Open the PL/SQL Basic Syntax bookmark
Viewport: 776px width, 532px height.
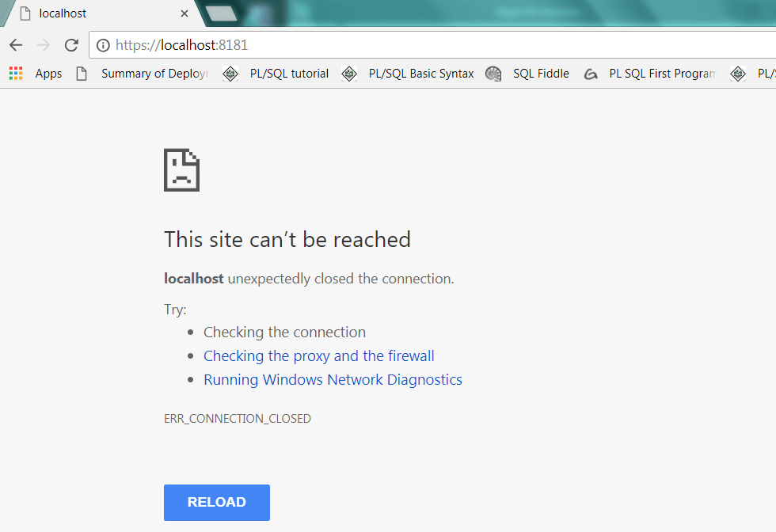tap(421, 74)
